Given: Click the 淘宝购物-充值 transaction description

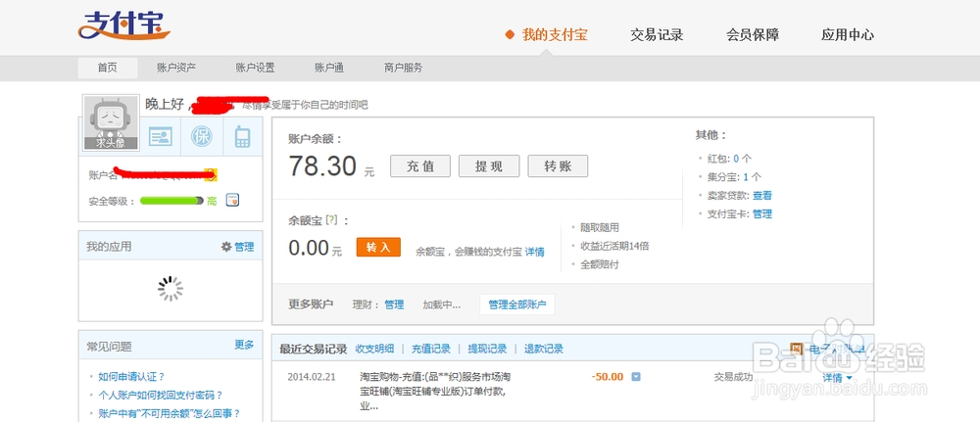Looking at the screenshot, I should tap(436, 392).
